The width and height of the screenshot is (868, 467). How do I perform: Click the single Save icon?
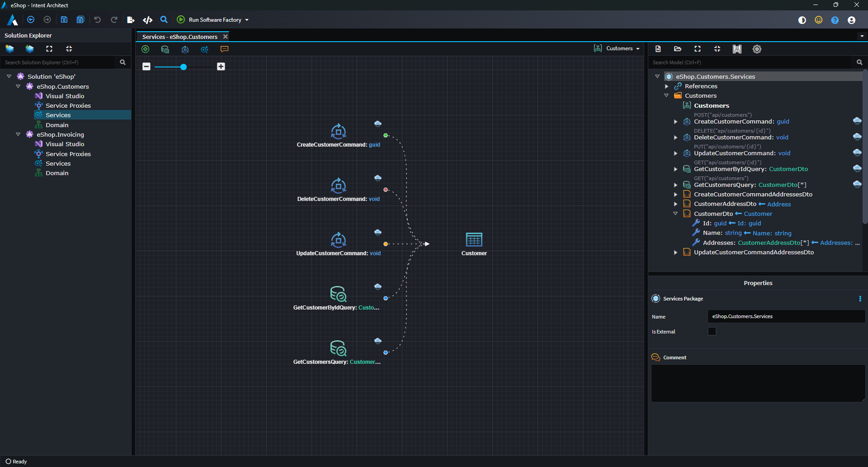tap(64, 20)
